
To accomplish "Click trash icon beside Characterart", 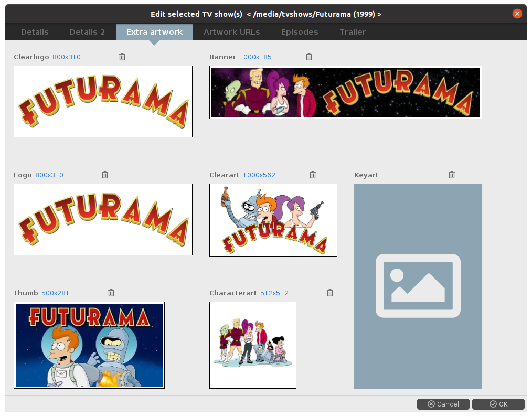I will (x=330, y=293).
